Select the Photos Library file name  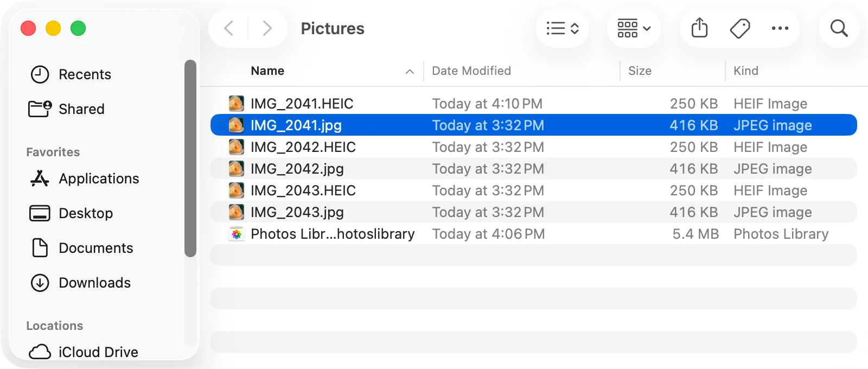click(333, 234)
